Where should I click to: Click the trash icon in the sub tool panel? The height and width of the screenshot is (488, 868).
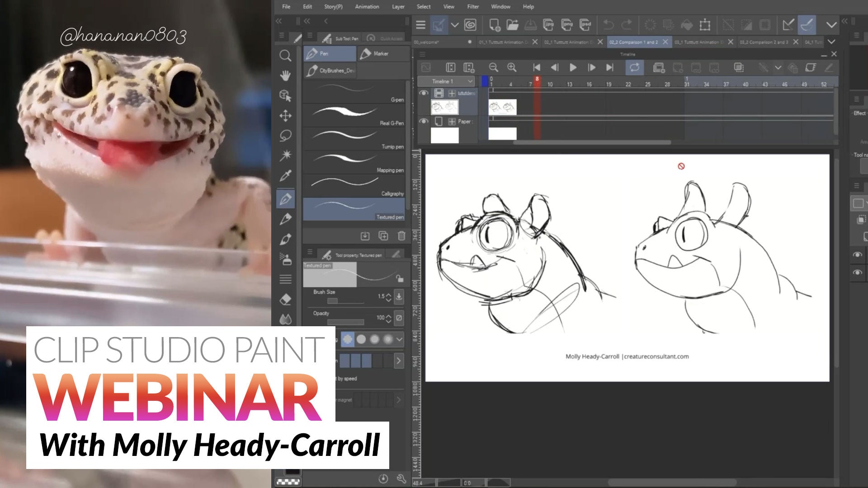[401, 236]
